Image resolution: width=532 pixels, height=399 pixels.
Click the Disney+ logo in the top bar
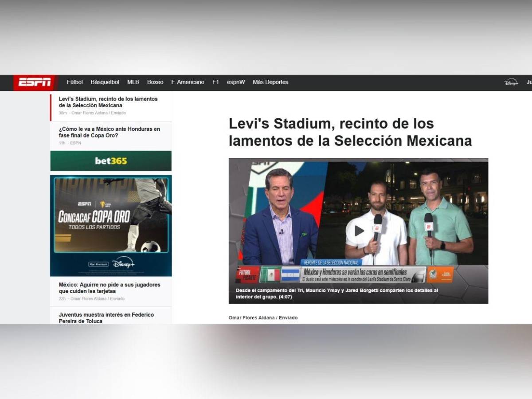point(511,82)
